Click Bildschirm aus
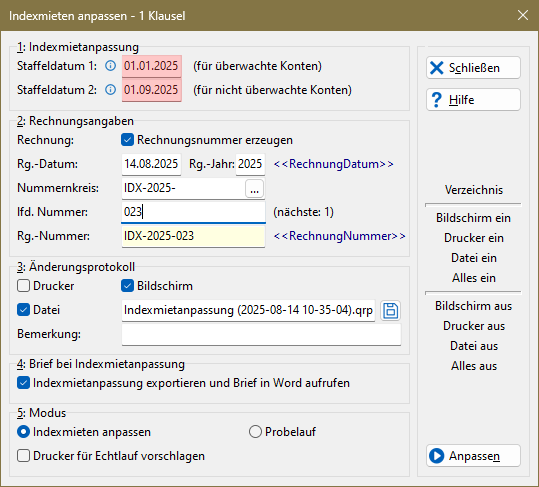The width and height of the screenshot is (539, 487). point(473,306)
